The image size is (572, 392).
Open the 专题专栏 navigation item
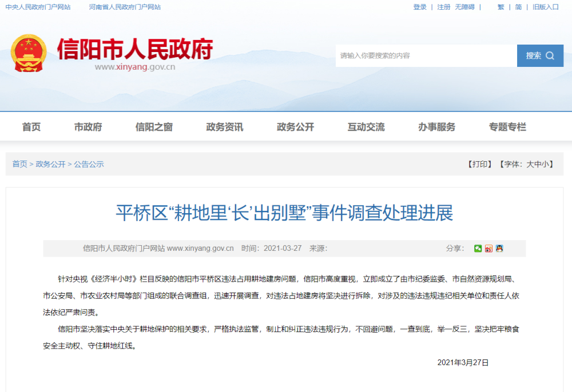click(507, 127)
